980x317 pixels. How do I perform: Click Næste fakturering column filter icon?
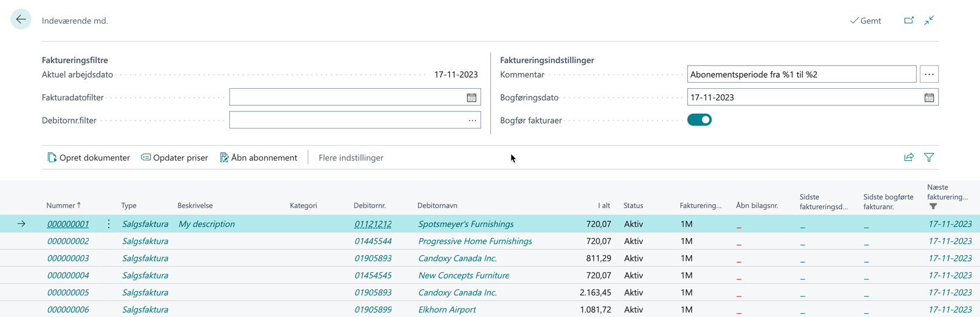pos(933,207)
